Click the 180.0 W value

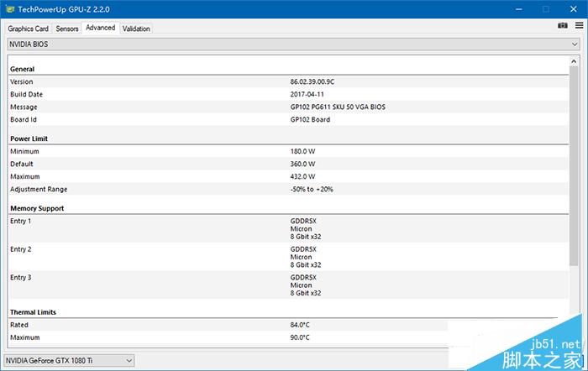(302, 151)
